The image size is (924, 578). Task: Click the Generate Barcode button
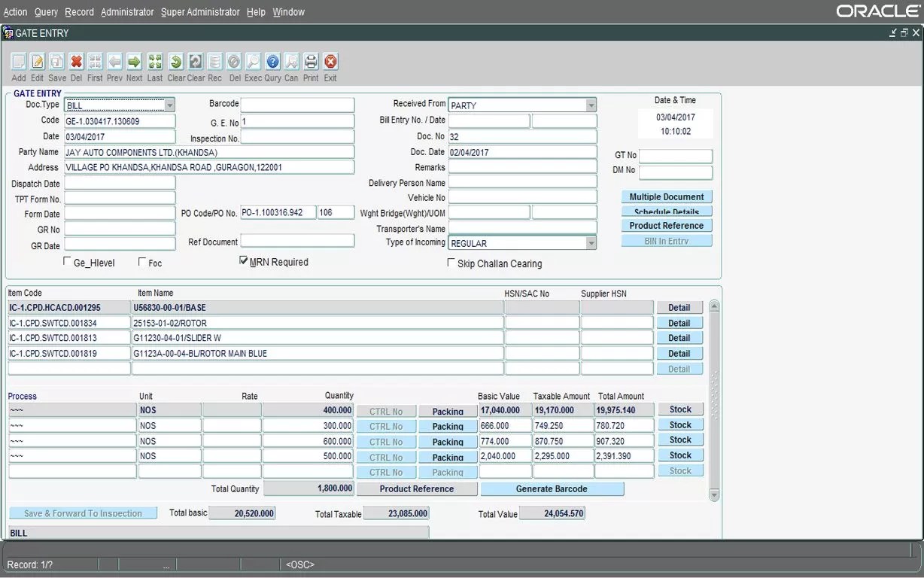click(x=552, y=488)
